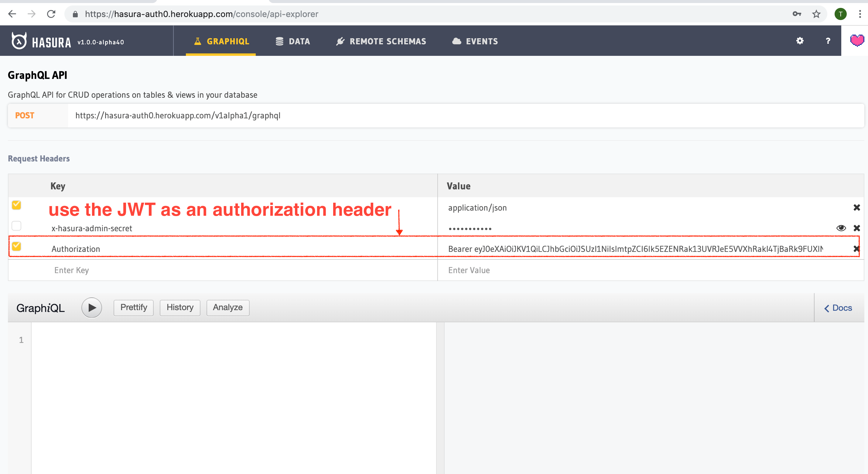Click the Prettify button

133,307
